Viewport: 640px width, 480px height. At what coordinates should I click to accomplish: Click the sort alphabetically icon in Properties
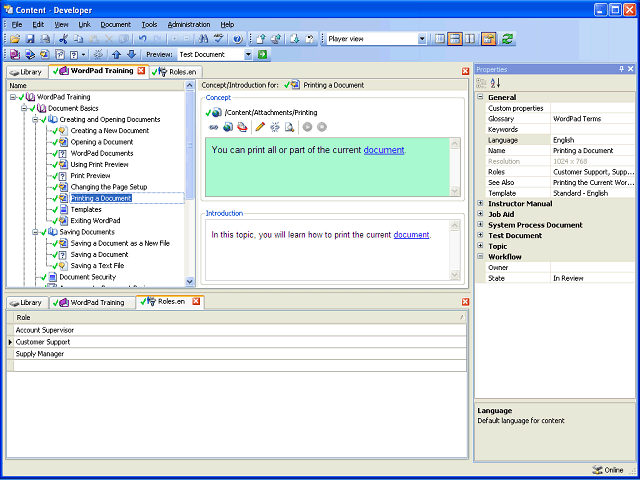pyautogui.click(x=496, y=83)
